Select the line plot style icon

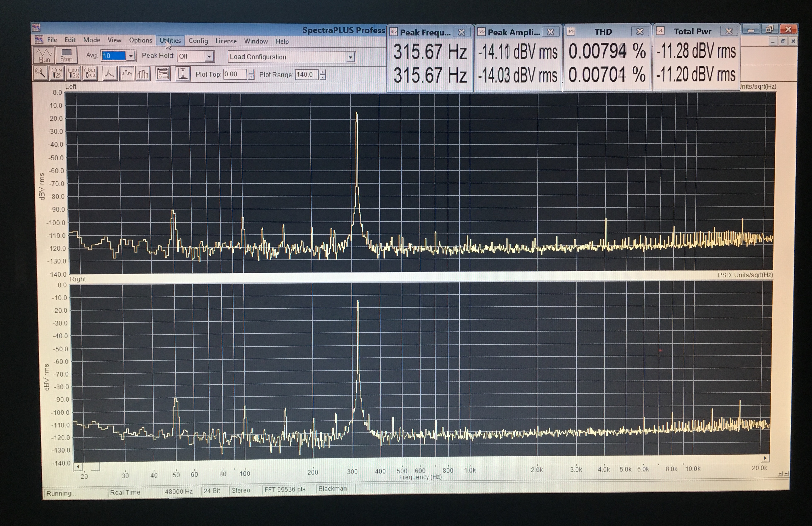(110, 73)
